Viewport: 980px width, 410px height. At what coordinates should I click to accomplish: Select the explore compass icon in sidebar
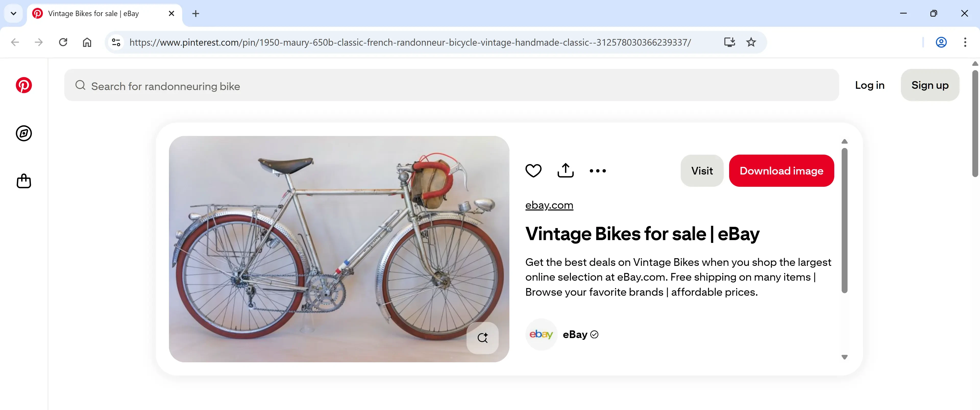24,133
